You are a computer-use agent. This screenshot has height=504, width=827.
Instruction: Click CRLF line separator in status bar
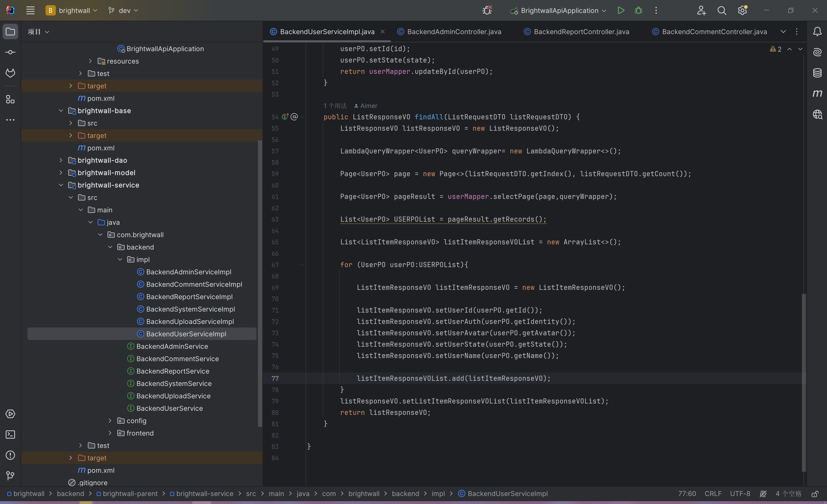[713, 494]
